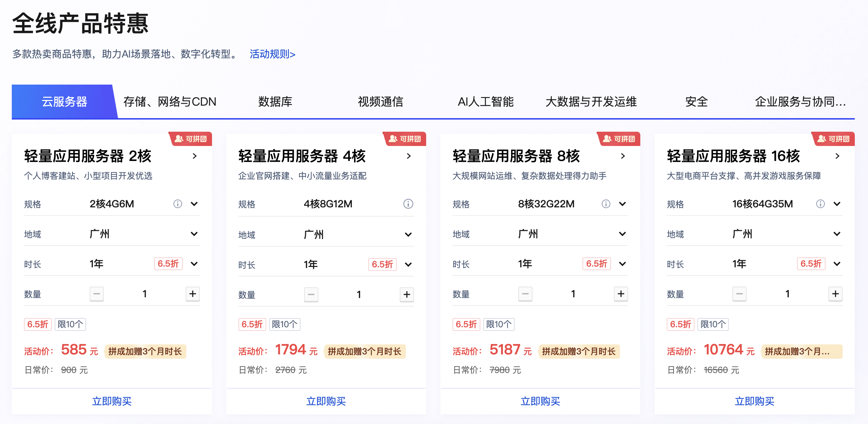
Task: Click 可拼团 badge on 8核 server card
Action: click(x=619, y=139)
